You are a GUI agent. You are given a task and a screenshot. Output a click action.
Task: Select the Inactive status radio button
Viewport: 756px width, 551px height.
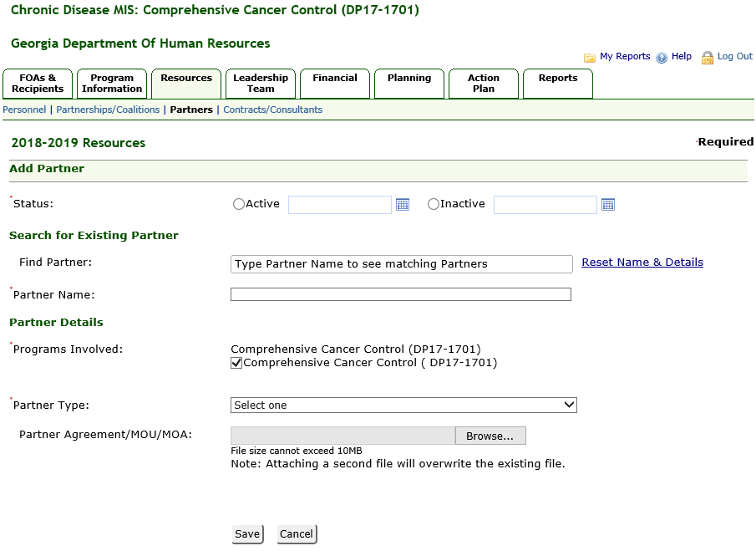[434, 204]
